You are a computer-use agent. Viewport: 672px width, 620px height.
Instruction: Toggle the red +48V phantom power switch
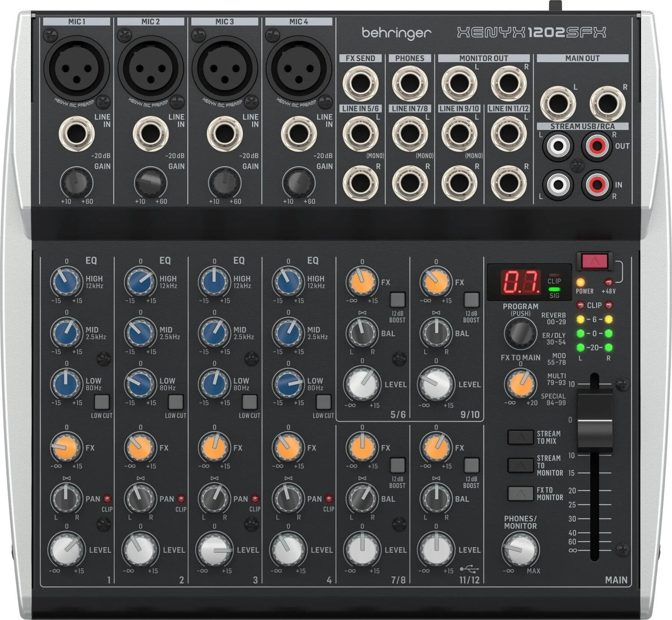pos(594,261)
